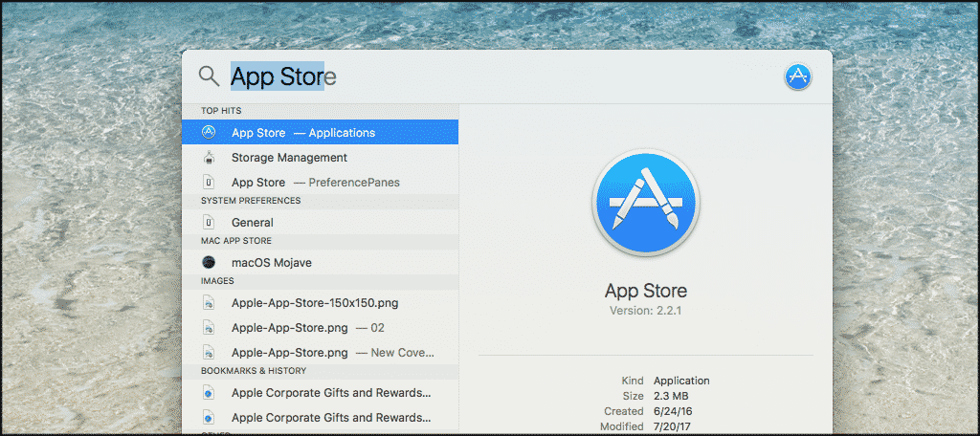The image size is (980, 436).
Task: Click the BOOKMARKS & HISTORY section header
Action: (320, 371)
